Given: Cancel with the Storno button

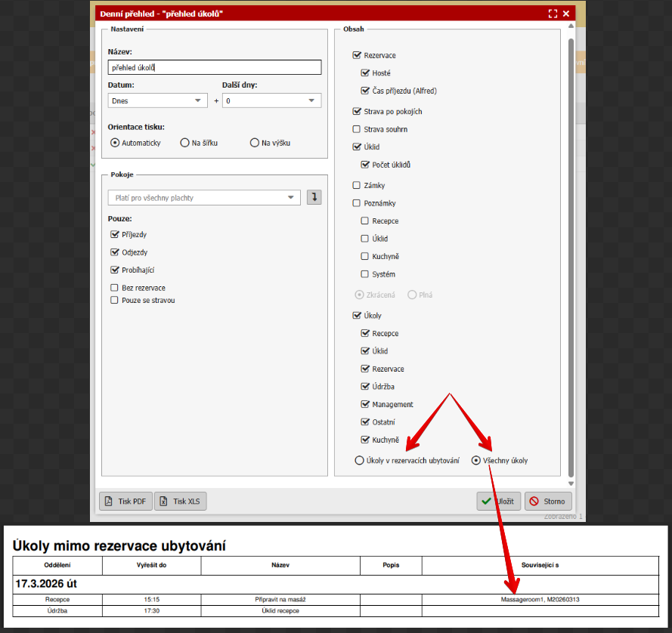Looking at the screenshot, I should (548, 501).
